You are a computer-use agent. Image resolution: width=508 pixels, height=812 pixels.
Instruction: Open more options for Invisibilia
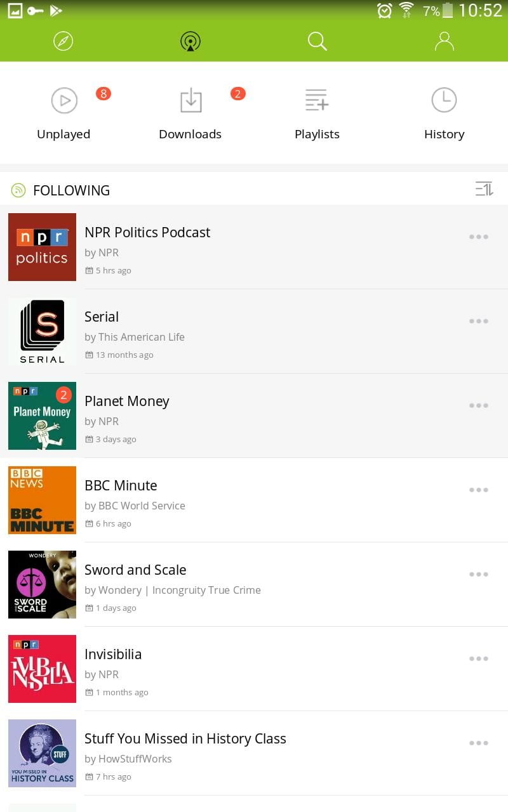478,658
